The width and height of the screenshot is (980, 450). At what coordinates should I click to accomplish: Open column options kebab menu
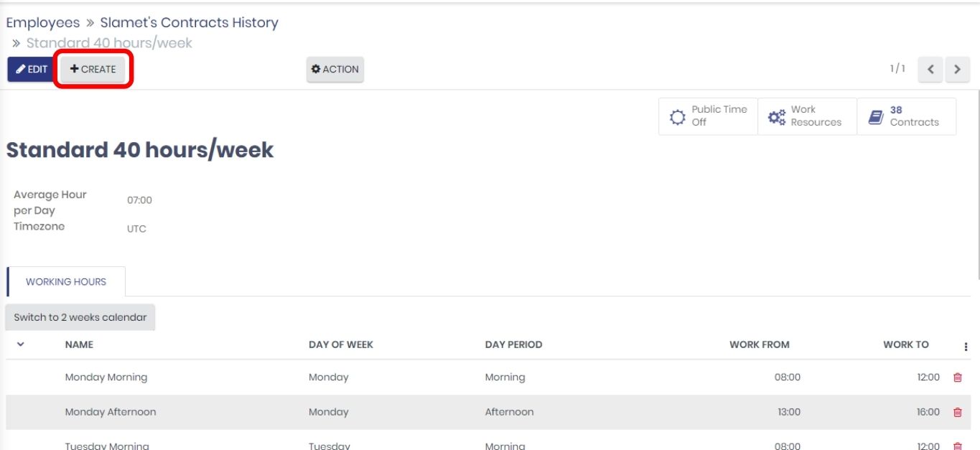click(x=966, y=346)
